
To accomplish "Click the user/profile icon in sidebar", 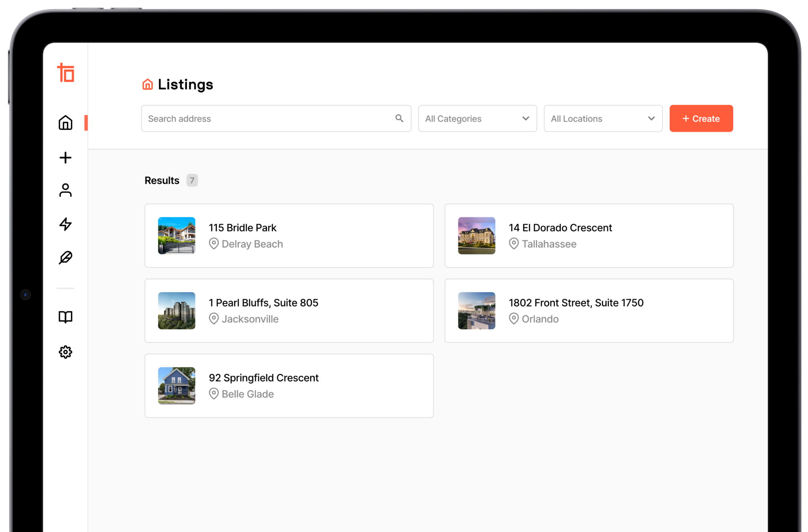I will point(66,190).
